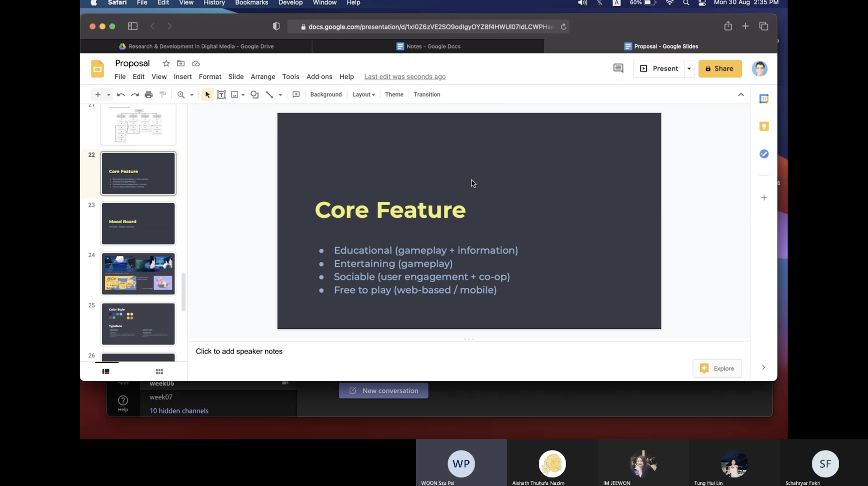Screen dimensions: 868x486
Task: Click the Share button
Action: point(720,69)
